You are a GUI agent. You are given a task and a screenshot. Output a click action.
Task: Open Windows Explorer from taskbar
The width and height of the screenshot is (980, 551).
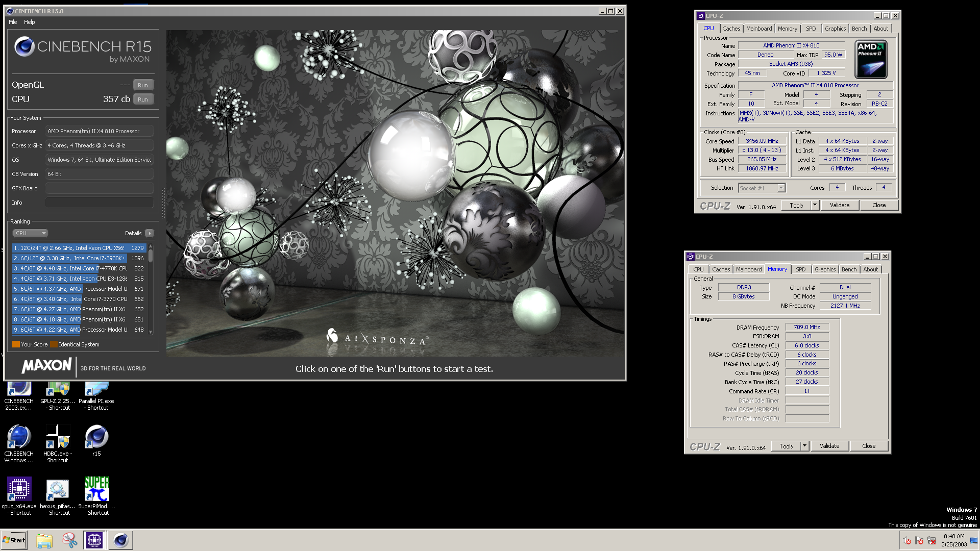pos(44,540)
